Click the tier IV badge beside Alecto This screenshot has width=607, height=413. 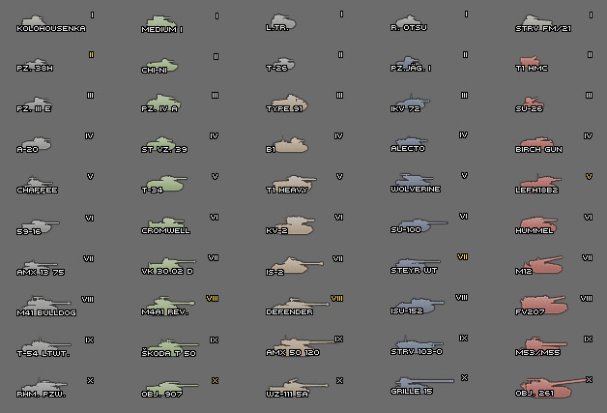[463, 135]
